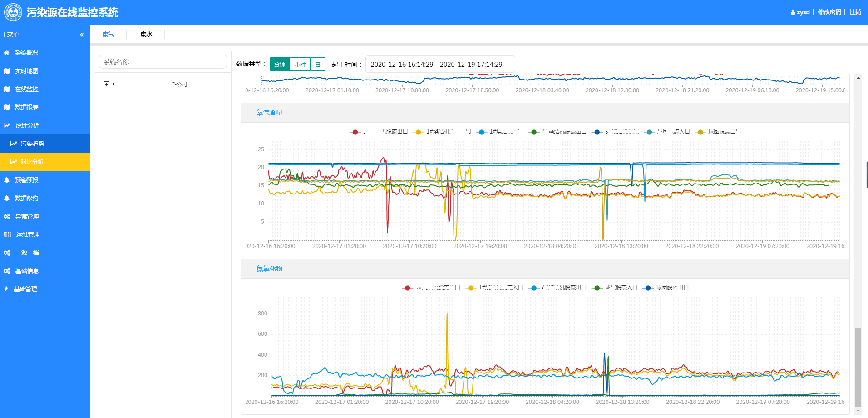This screenshot has width=868, height=418.
Task: Open 污染趋势 in the sidebar menu
Action: [x=32, y=144]
